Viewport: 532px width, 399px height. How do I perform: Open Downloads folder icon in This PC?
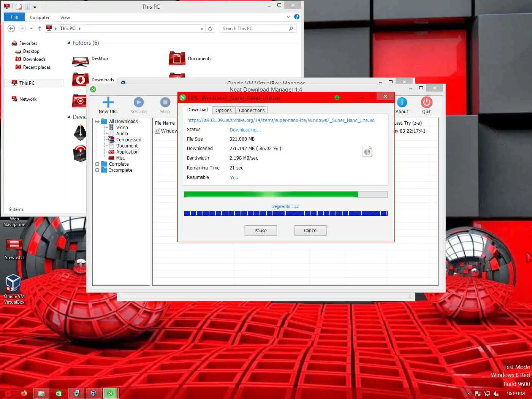pyautogui.click(x=80, y=80)
